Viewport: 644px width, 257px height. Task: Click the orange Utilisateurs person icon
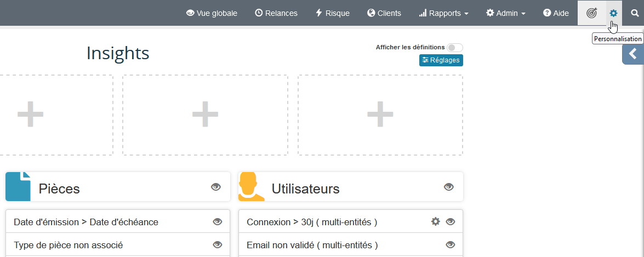248,187
